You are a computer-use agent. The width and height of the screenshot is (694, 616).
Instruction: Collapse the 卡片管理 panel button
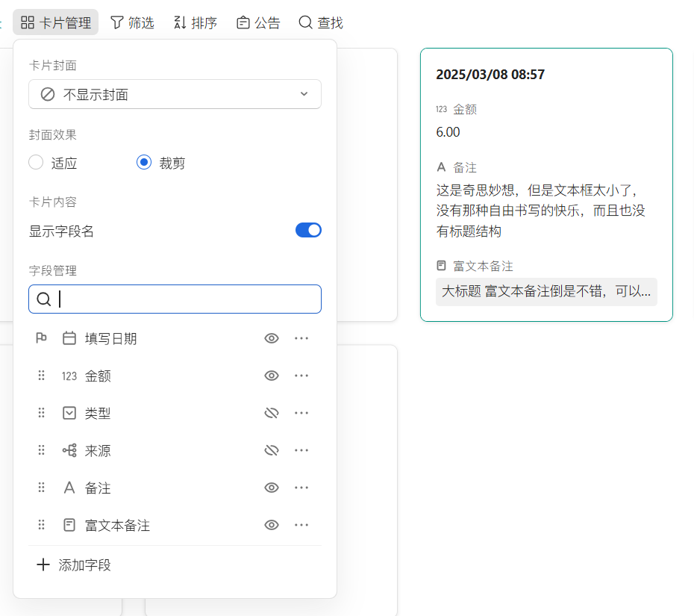pyautogui.click(x=56, y=22)
